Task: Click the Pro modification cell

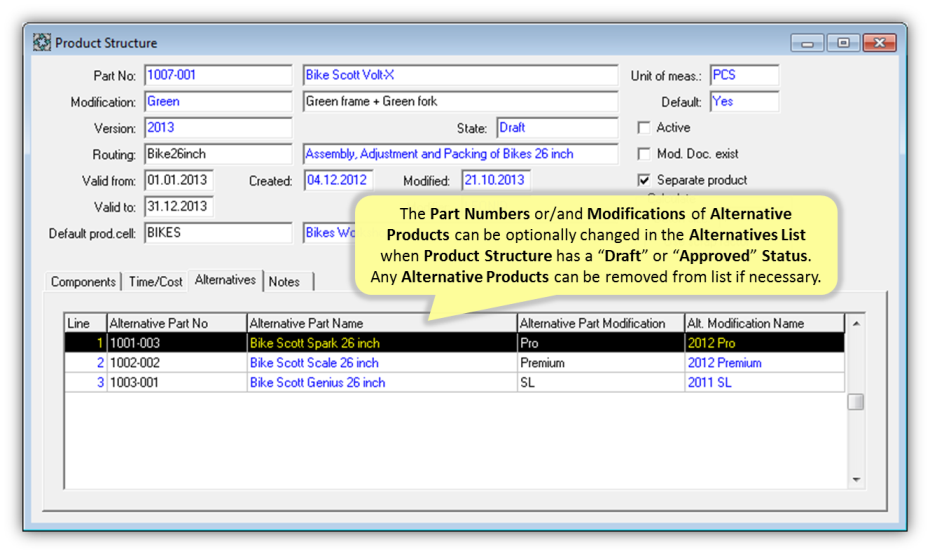Action: [x=601, y=343]
